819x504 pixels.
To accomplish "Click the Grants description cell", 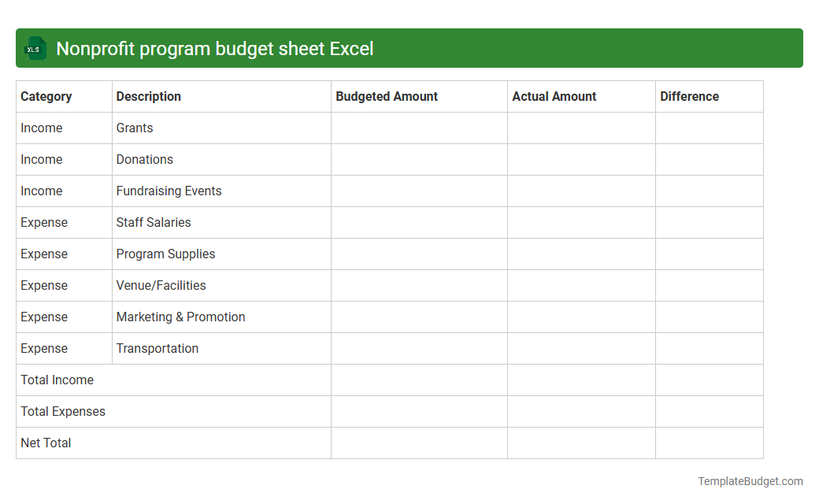I will point(134,128).
